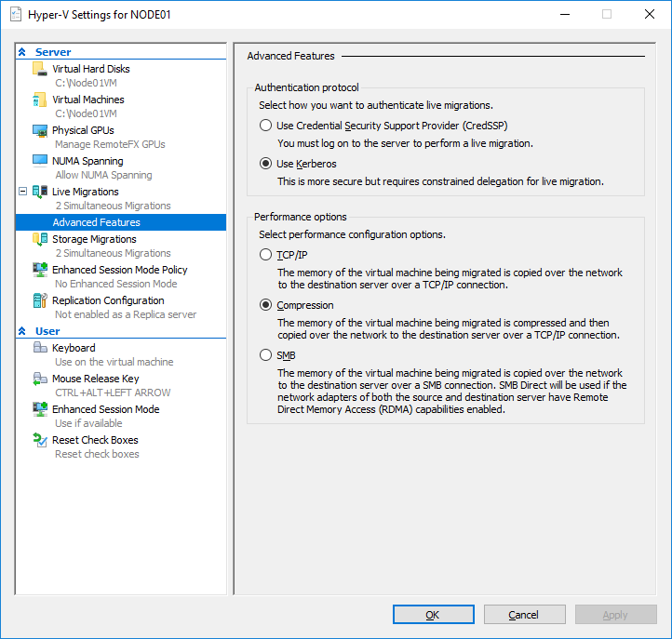Click the 'C:\Node01VM' path under Virtual Hard Disks
Image resolution: width=672 pixels, height=639 pixels.
[x=87, y=83]
